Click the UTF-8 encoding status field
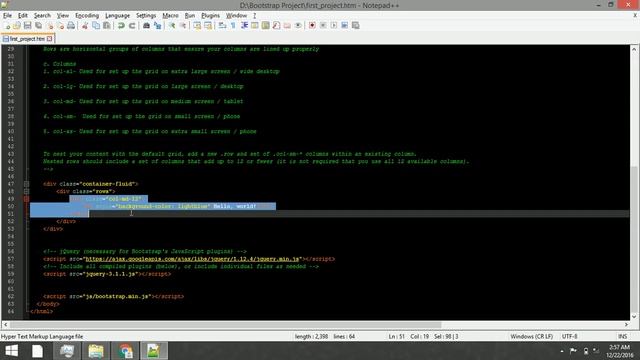The width and height of the screenshot is (640, 360). (569, 336)
